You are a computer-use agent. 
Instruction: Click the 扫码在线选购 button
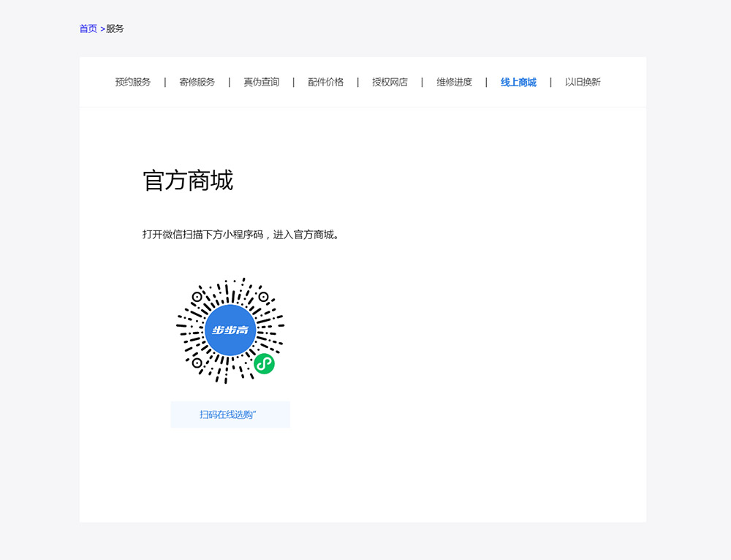tap(230, 415)
